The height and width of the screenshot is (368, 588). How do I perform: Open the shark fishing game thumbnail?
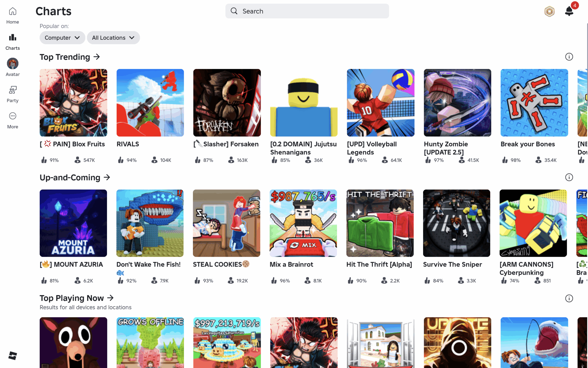[534, 343]
